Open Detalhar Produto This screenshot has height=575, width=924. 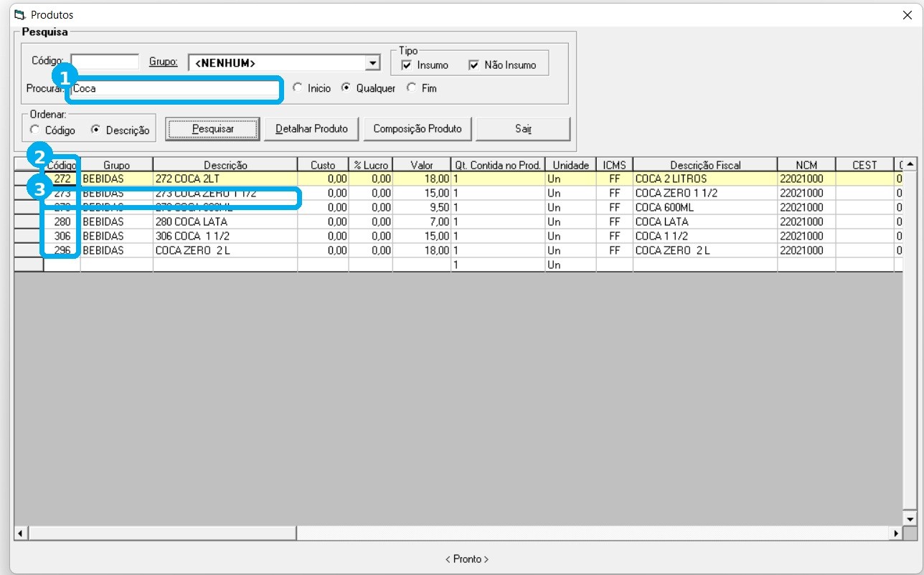point(311,129)
